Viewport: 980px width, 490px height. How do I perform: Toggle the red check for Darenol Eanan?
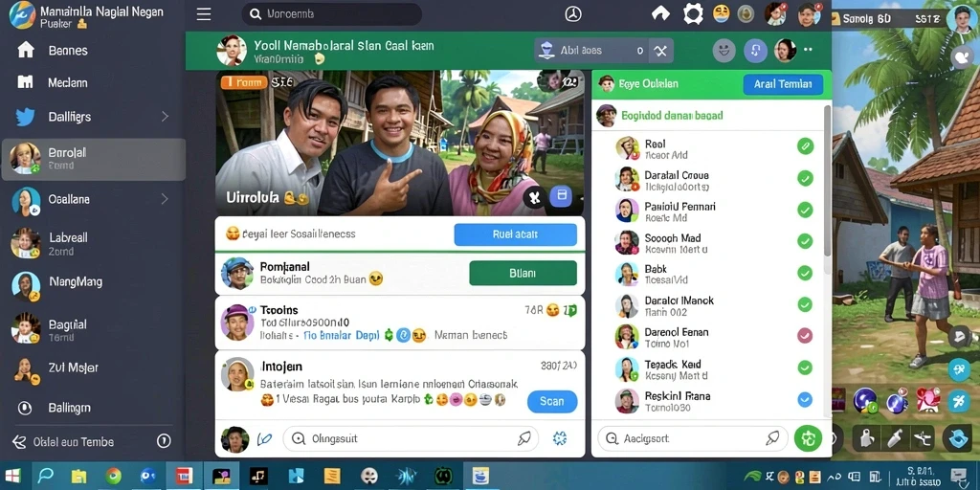805,336
